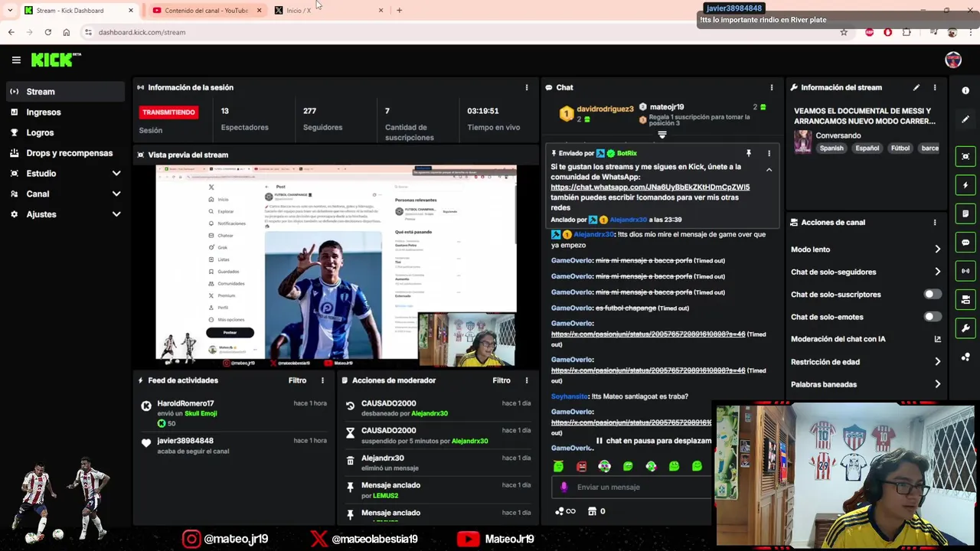
Task: Open session info three-dot options
Action: [x=527, y=87]
